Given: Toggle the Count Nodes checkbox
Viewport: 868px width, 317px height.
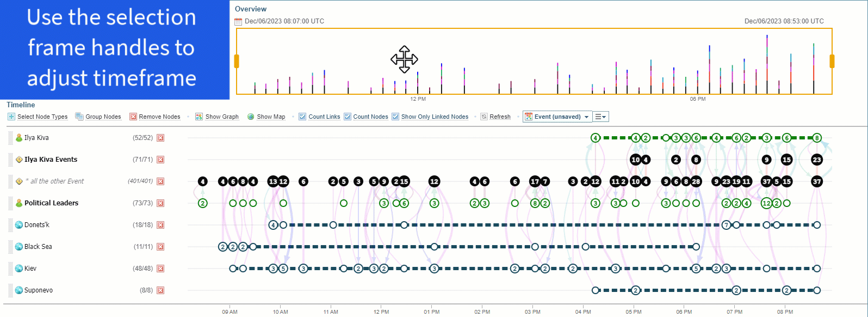Looking at the screenshot, I should [x=348, y=117].
